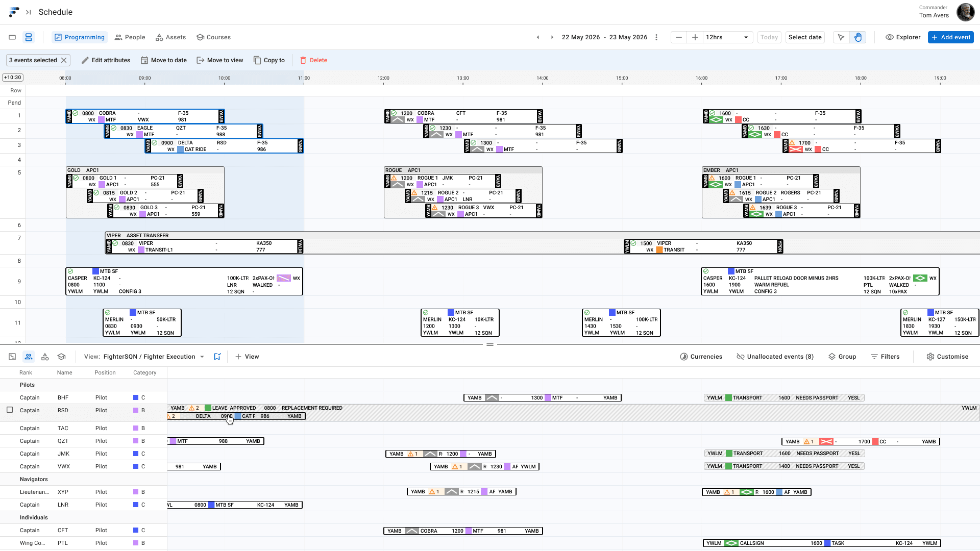This screenshot has width=980, height=551.
Task: Expand the FighterSQN / Fighter Execution view dropdown
Action: click(x=202, y=357)
